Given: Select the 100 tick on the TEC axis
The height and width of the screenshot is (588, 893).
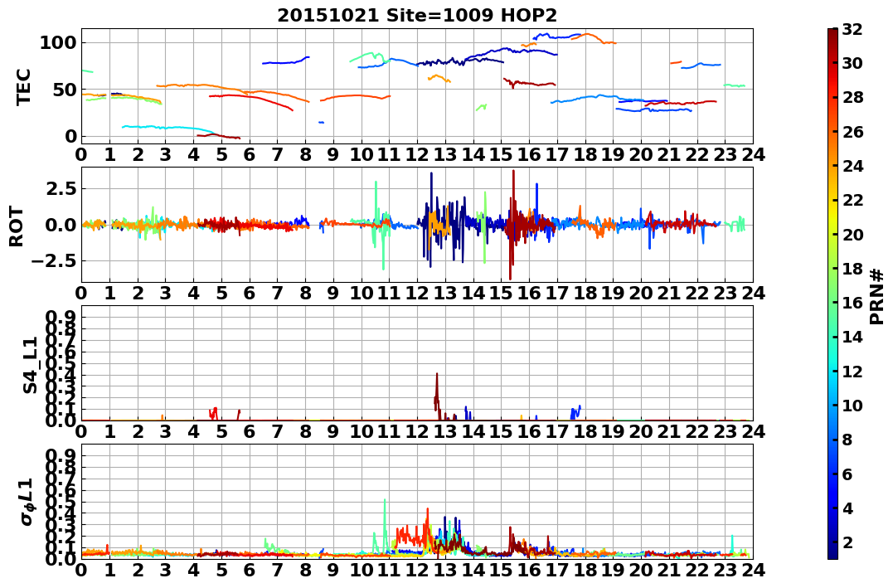Looking at the screenshot, I should (x=57, y=43).
